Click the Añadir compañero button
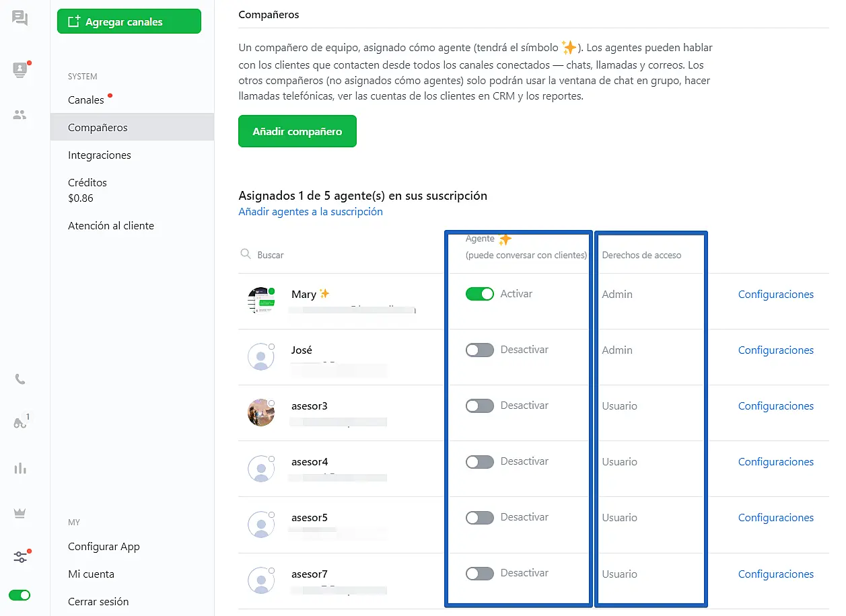 click(297, 132)
